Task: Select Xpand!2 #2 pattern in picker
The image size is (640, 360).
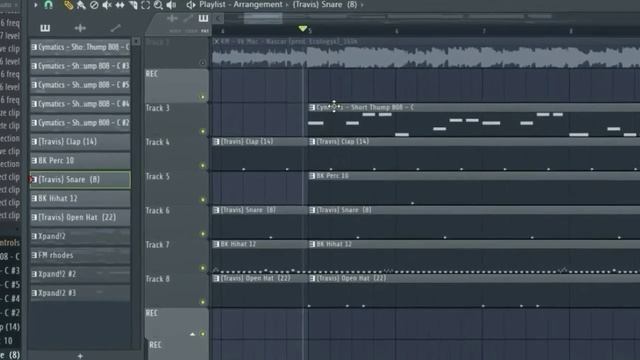Action: [x=80, y=274]
